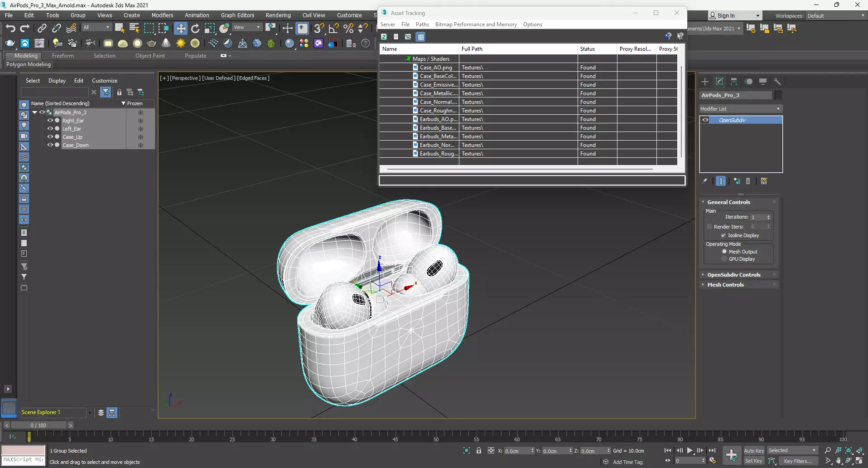868x468 pixels.
Task: Click the Play Animation button
Action: 690,450
